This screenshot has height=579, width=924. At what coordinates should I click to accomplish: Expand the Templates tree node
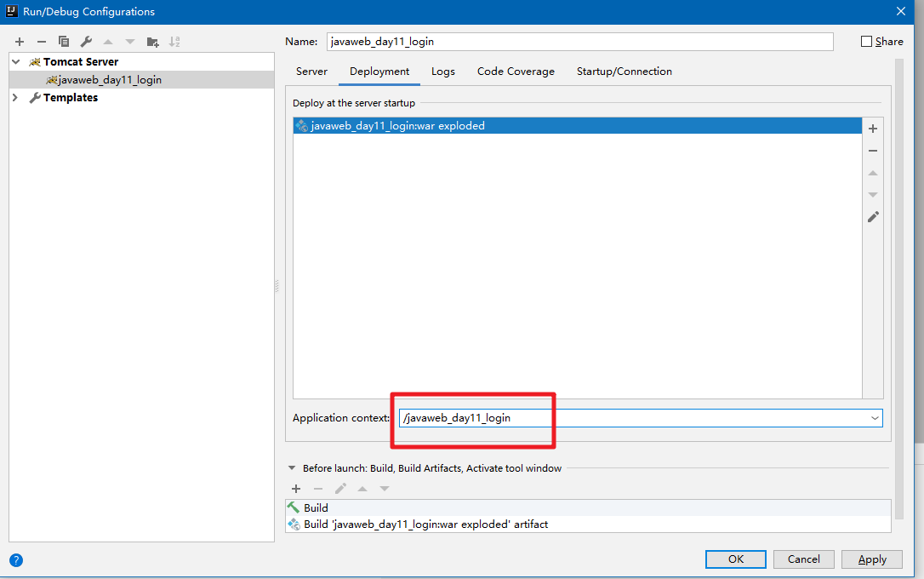[16, 97]
